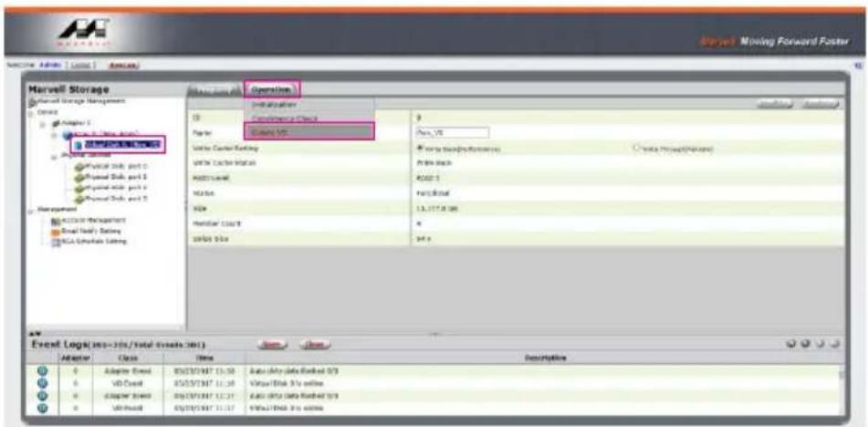Switch to the Property tab

214,89
